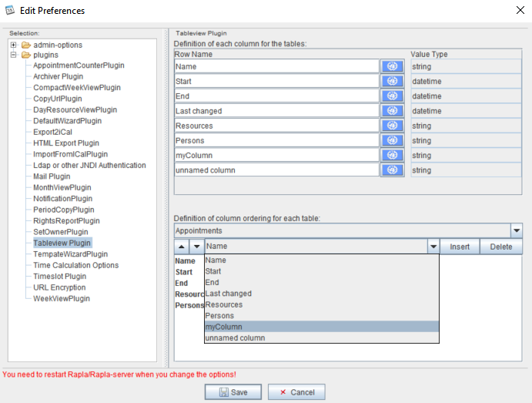Image resolution: width=532 pixels, height=403 pixels.
Task: Move selected column down with arrow button
Action: tap(197, 247)
